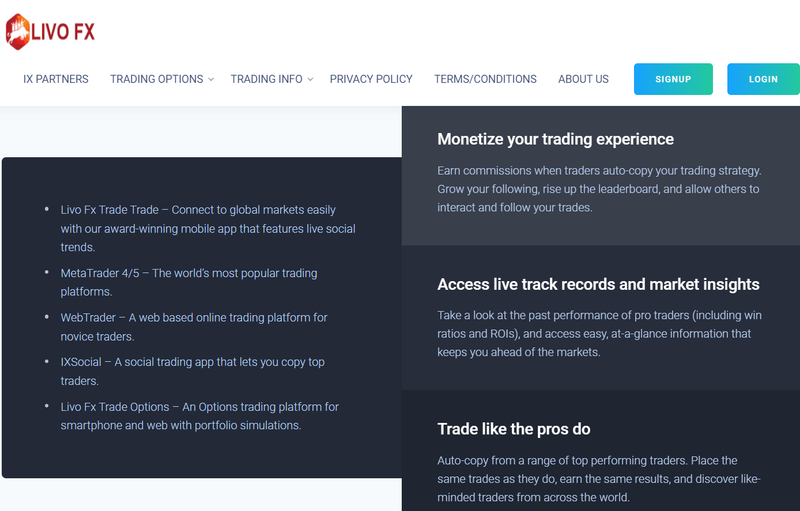Go to the PRIVACY POLICY page
The height and width of the screenshot is (511, 800).
[371, 79]
